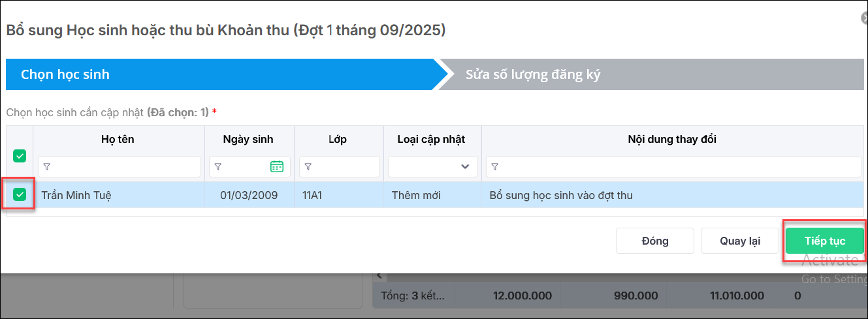Screen dimensions: 868x319
Task: Click the Ngày sinh column header
Action: (x=248, y=139)
